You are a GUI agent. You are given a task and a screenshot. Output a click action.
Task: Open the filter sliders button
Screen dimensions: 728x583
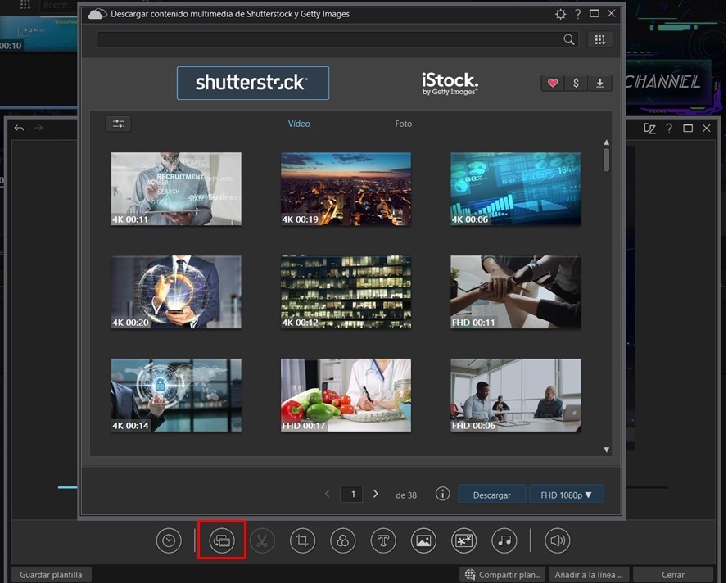point(119,124)
